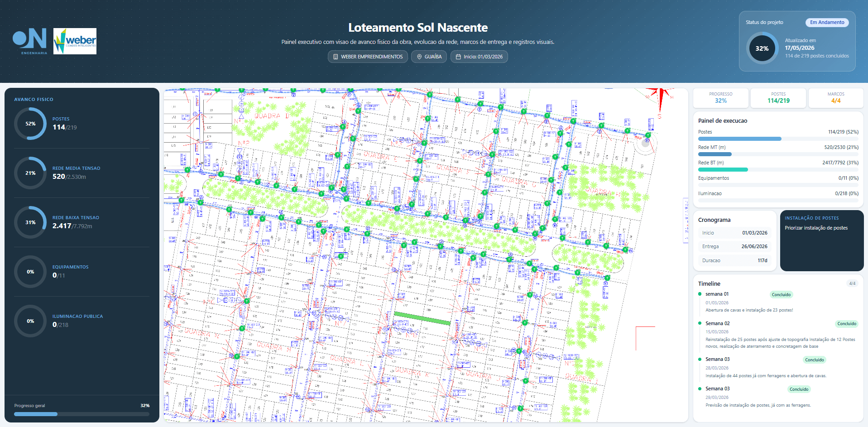The height and width of the screenshot is (427, 868).
Task: Open the POSTES 114/219 summary card
Action: point(778,98)
